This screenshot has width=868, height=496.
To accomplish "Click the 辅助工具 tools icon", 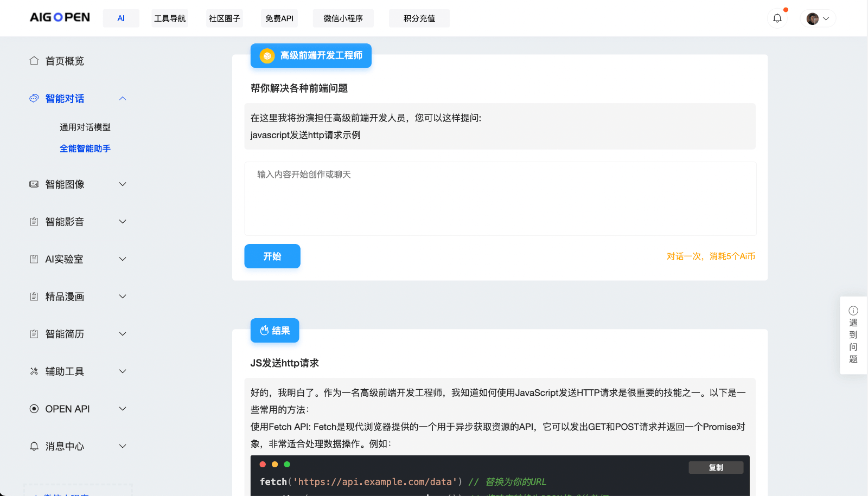I will click(34, 371).
